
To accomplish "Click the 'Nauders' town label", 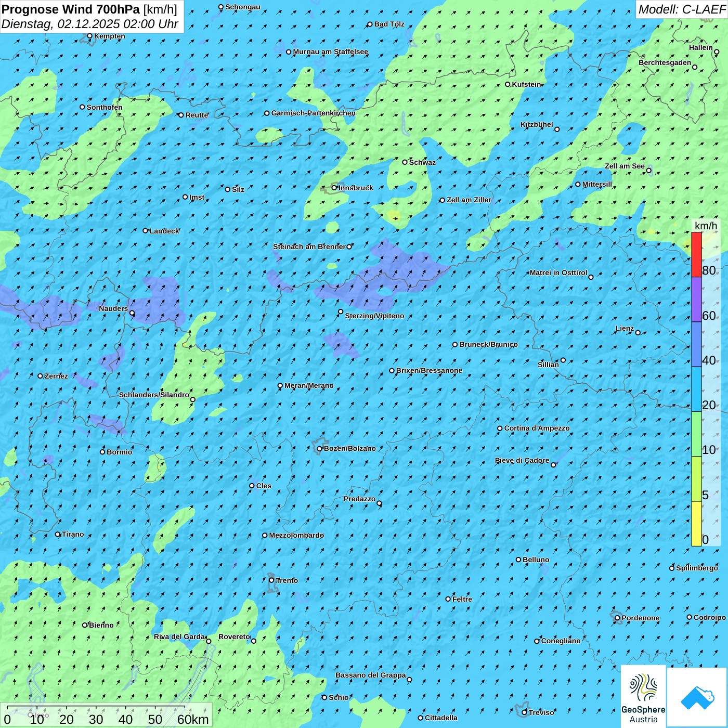I will coord(113,308).
